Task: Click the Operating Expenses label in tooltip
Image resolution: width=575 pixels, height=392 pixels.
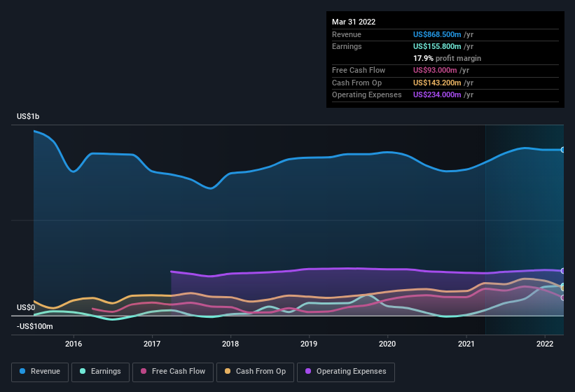Action: click(367, 95)
